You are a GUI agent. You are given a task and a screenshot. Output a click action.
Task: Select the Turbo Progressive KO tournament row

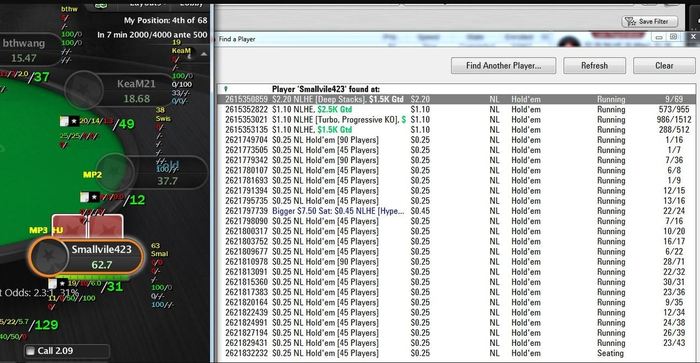(x=456, y=120)
